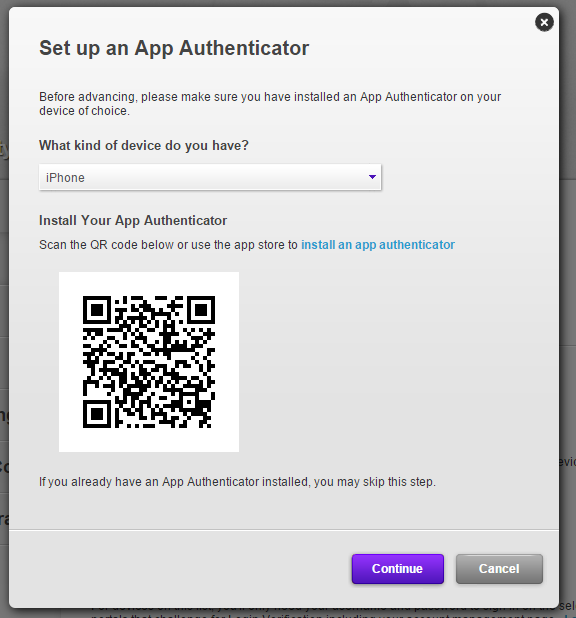Click 'What kind of device do you have?' label
The height and width of the screenshot is (618, 576).
(x=144, y=145)
